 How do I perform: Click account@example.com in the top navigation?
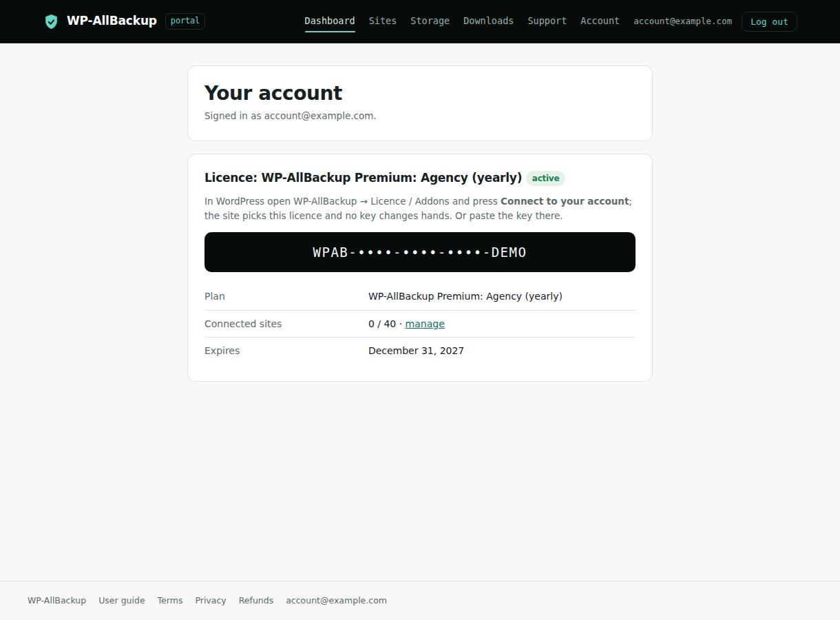[x=683, y=21]
